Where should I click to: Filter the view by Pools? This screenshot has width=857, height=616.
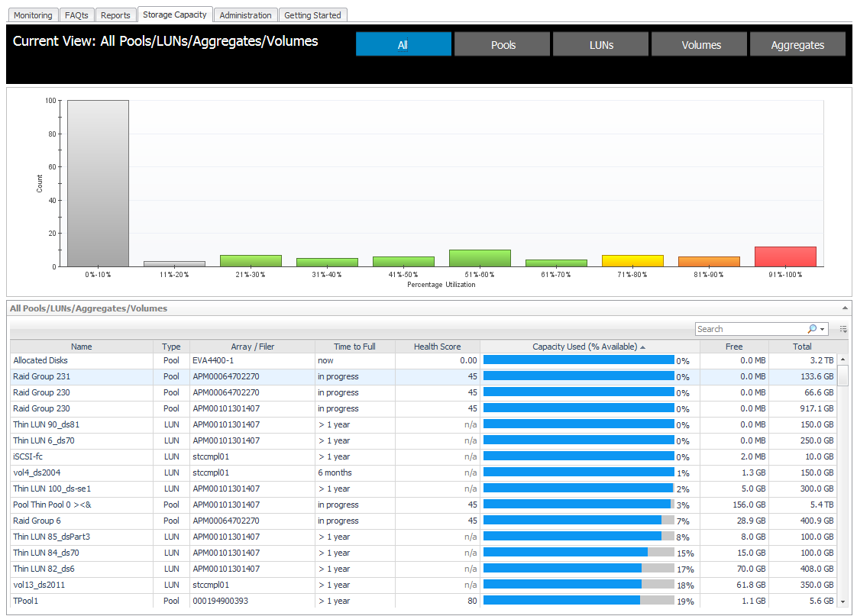pos(503,45)
